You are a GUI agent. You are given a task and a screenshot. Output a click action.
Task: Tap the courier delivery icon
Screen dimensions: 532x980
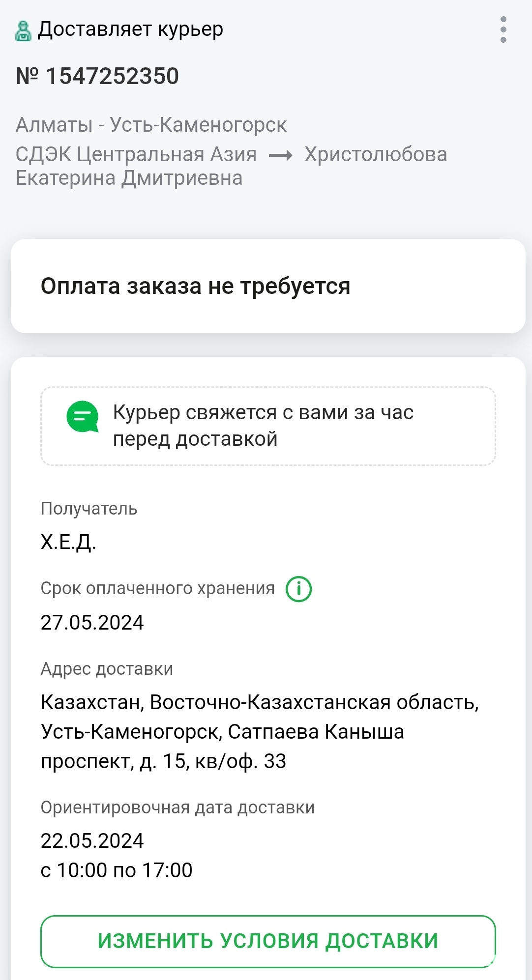(23, 30)
